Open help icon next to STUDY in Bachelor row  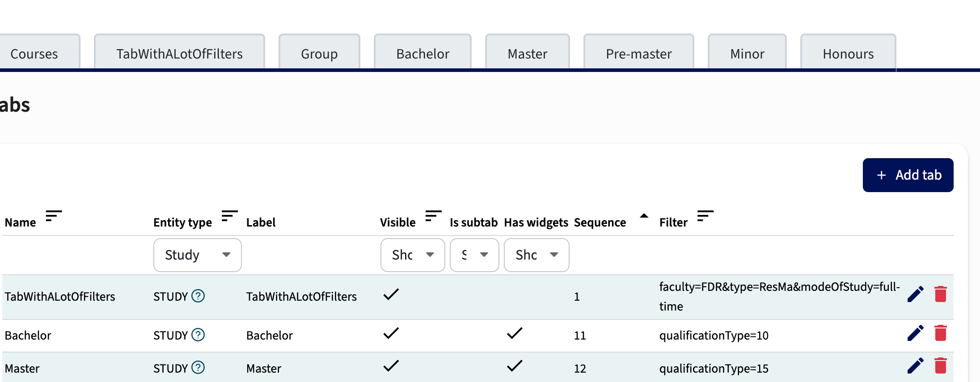[x=198, y=335]
